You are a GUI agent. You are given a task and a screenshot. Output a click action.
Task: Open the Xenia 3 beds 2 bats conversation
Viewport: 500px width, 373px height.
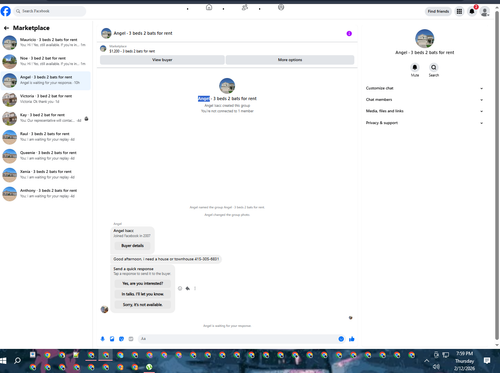46,175
